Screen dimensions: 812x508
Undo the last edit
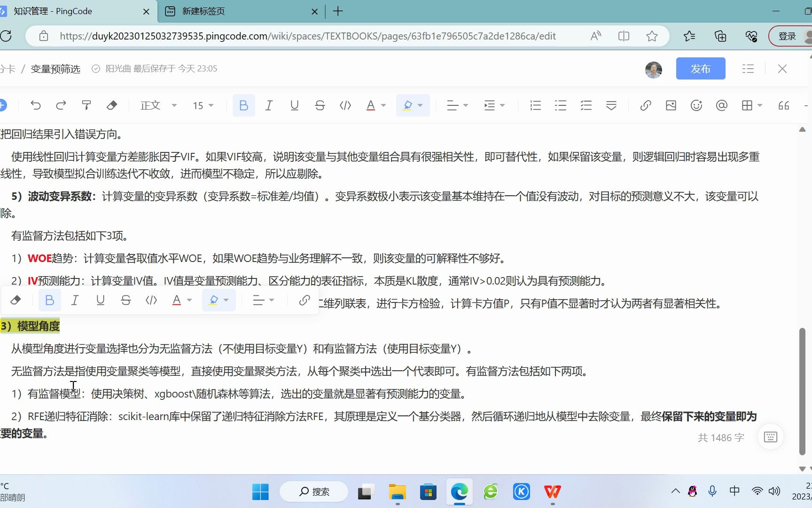[35, 105]
